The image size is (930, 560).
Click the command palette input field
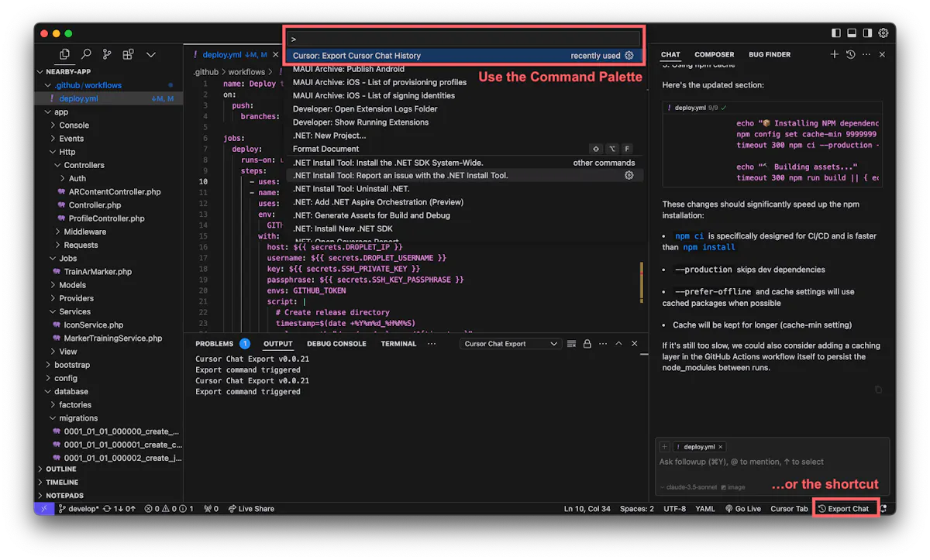click(x=464, y=39)
